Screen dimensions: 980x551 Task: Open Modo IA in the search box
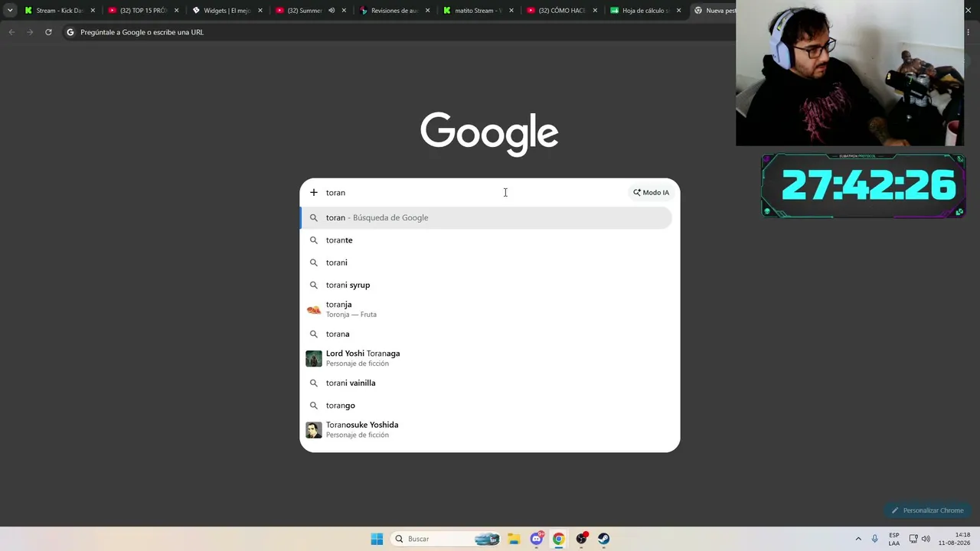[x=651, y=193]
